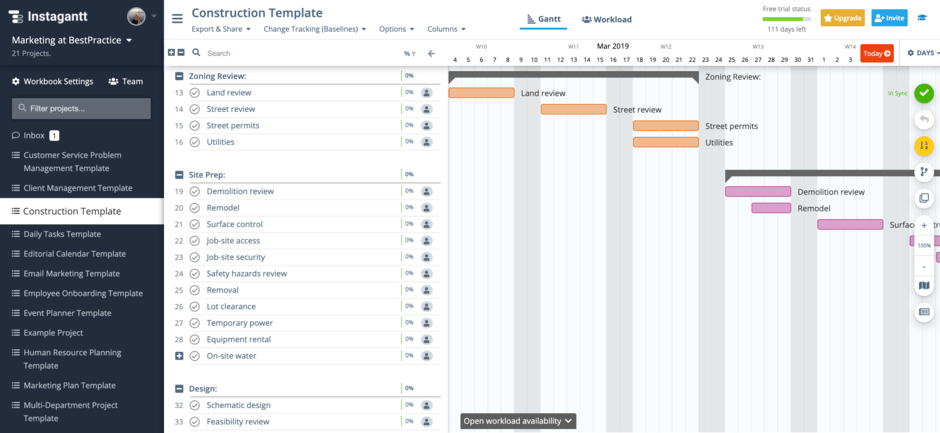Switch to the Gantt tab
Viewport: 940px width, 433px height.
(x=543, y=19)
